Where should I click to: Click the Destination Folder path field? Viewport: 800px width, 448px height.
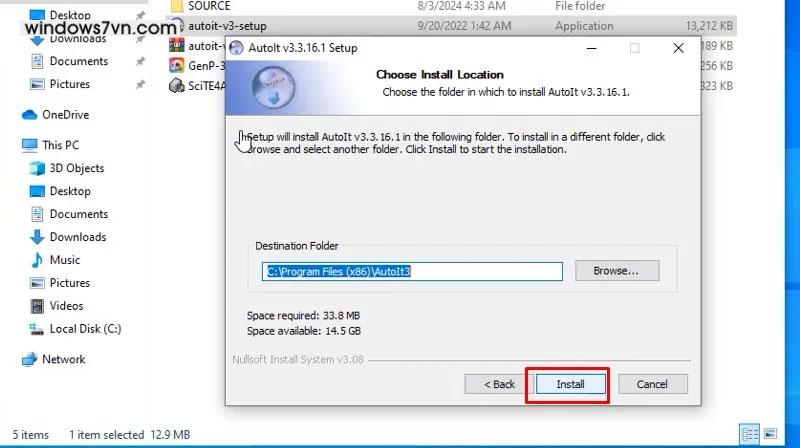coord(412,271)
